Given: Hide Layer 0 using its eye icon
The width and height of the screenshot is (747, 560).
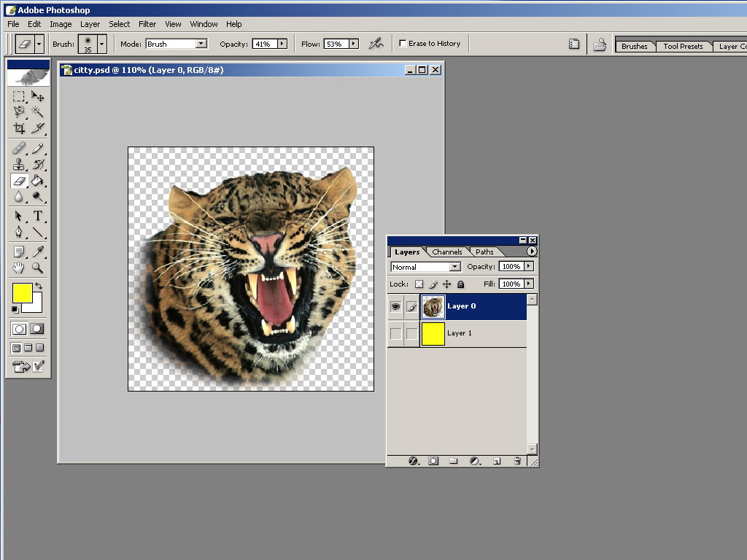Looking at the screenshot, I should click(x=395, y=307).
